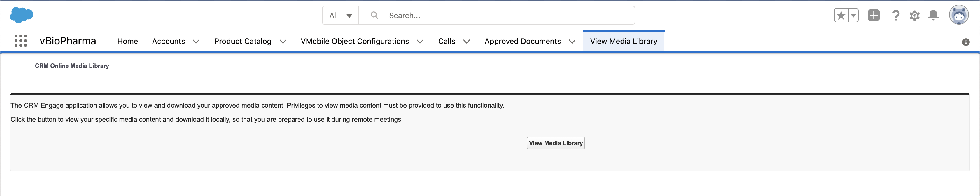Expand the Accounts tab chevron
The height and width of the screenshot is (196, 980).
click(196, 42)
